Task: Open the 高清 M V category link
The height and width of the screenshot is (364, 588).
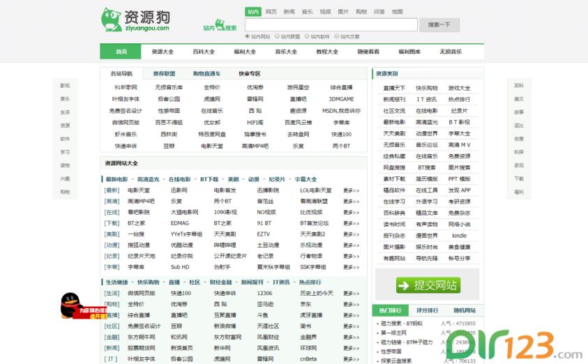Action: tap(460, 145)
